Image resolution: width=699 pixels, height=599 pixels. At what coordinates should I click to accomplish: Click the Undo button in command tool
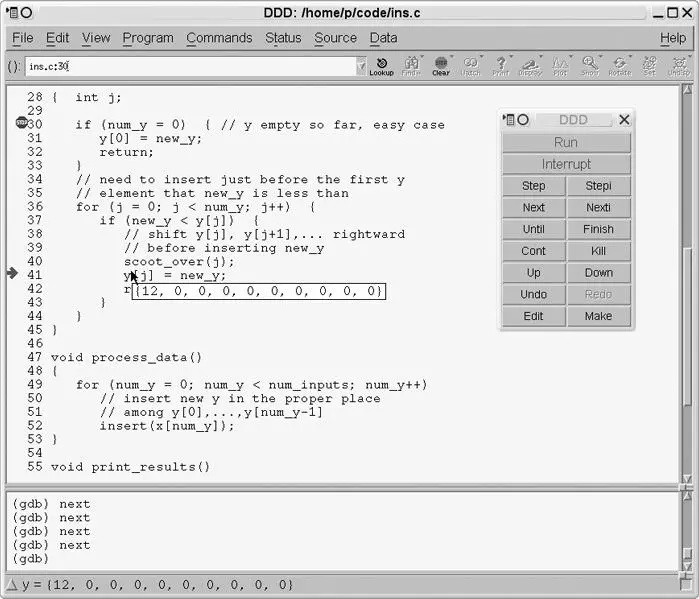click(x=534, y=295)
